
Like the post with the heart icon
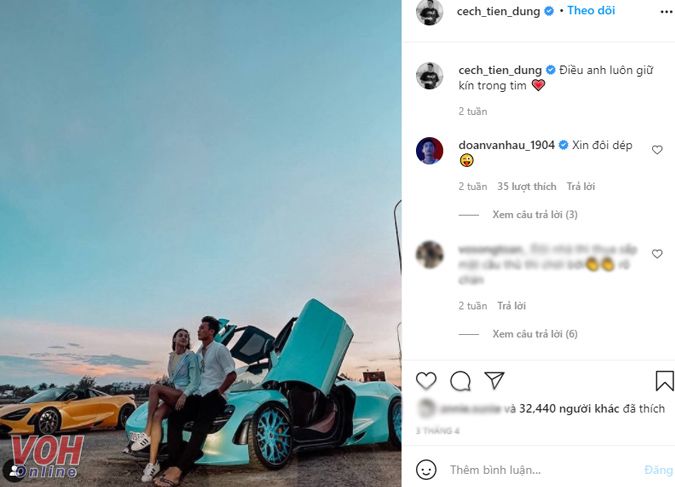426,381
